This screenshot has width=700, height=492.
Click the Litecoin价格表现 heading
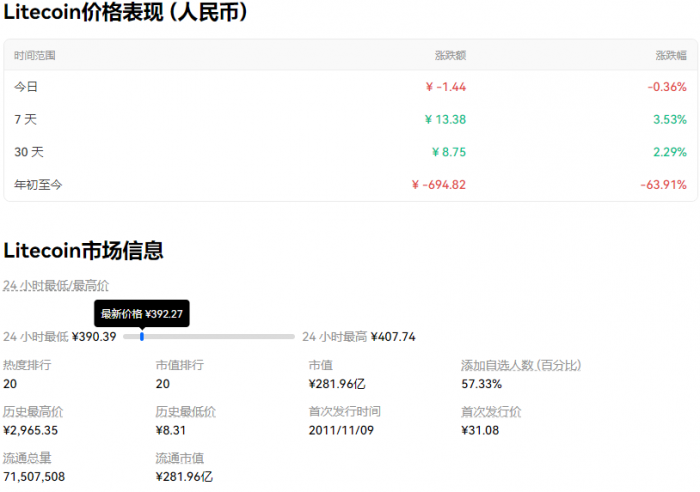pyautogui.click(x=125, y=12)
